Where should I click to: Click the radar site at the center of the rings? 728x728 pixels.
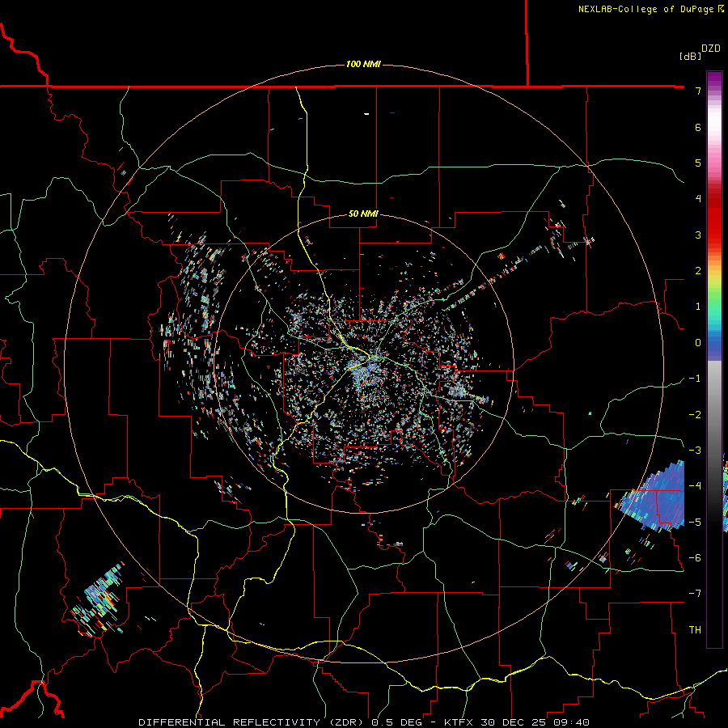pos(364,363)
